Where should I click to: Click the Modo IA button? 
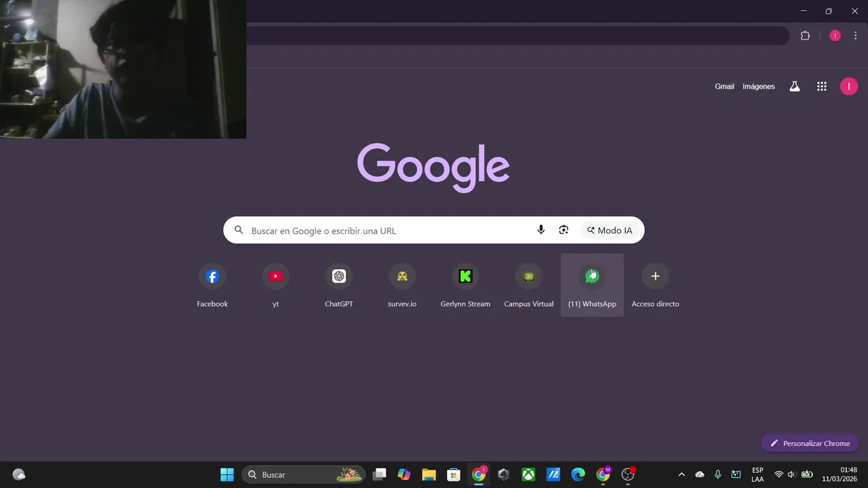pos(610,230)
